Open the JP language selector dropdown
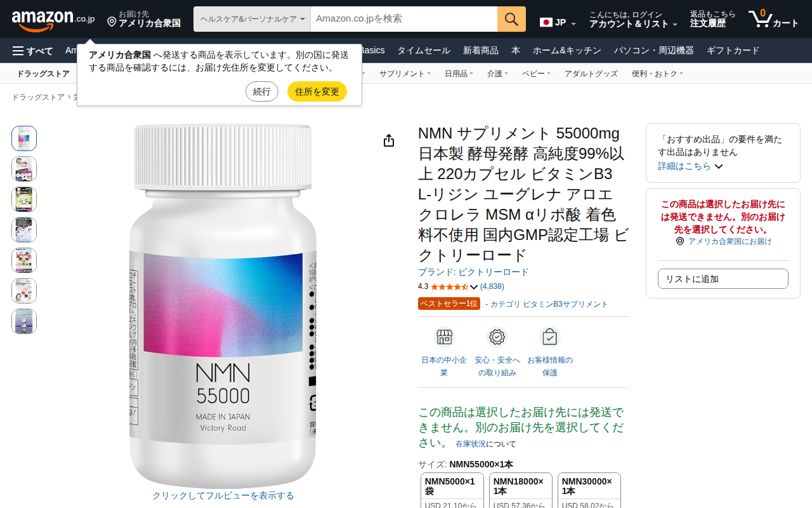 [x=558, y=23]
